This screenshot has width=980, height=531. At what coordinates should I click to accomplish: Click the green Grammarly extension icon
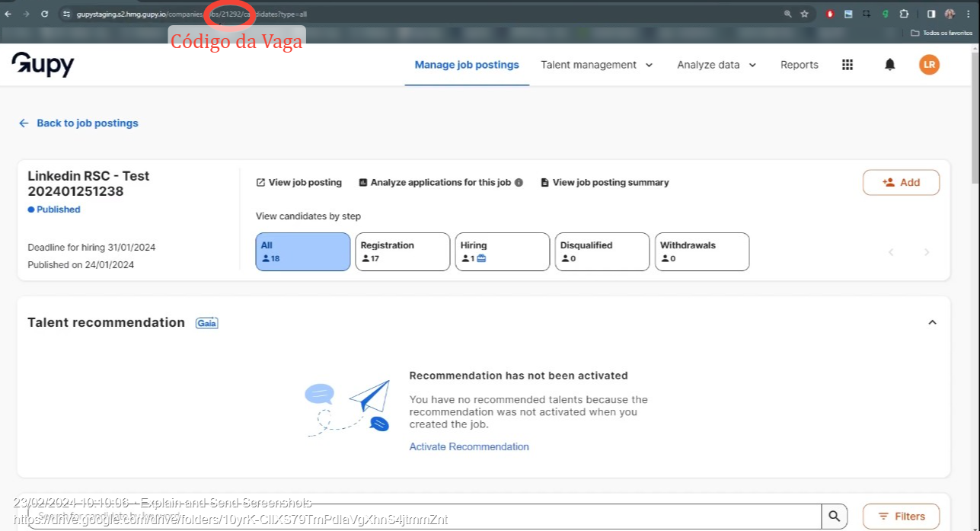click(885, 14)
